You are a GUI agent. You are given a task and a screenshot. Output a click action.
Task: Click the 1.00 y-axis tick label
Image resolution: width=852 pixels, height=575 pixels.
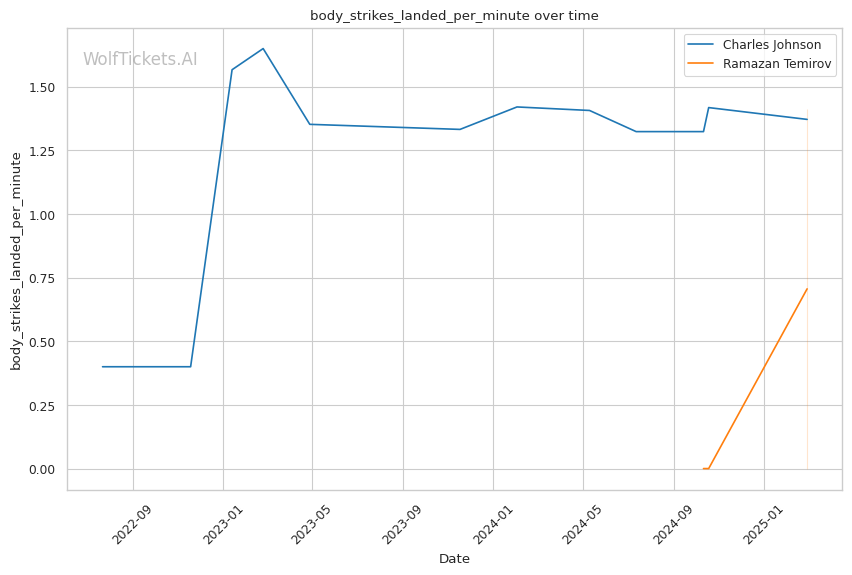[42, 215]
